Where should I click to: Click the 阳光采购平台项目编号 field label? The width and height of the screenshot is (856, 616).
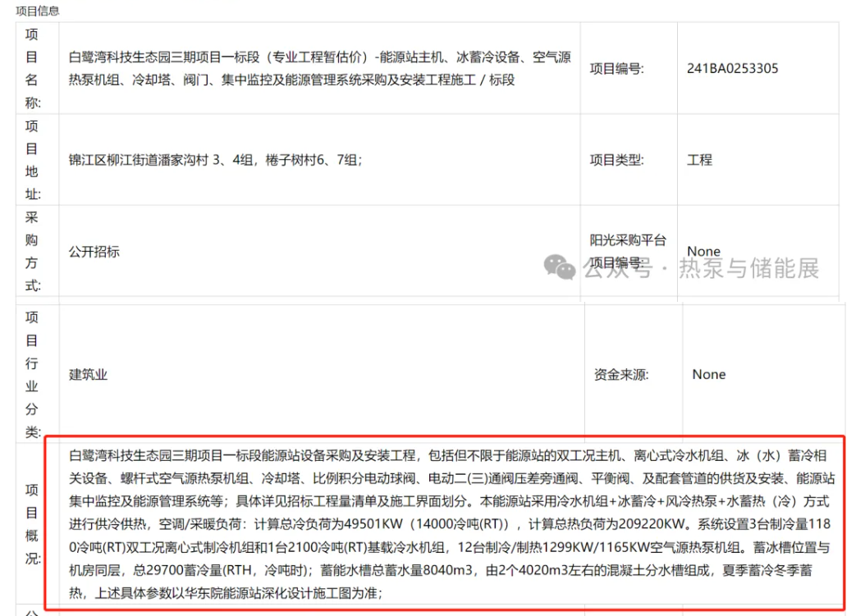(x=628, y=252)
